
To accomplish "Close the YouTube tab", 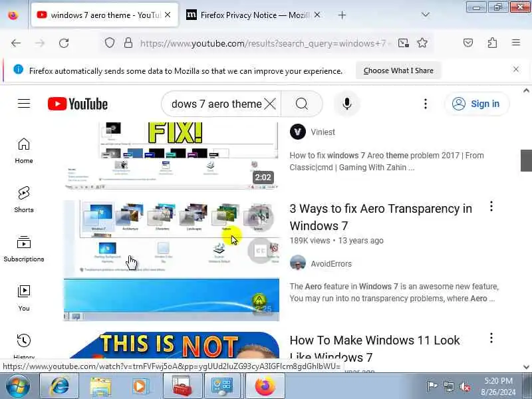I will coord(168,15).
